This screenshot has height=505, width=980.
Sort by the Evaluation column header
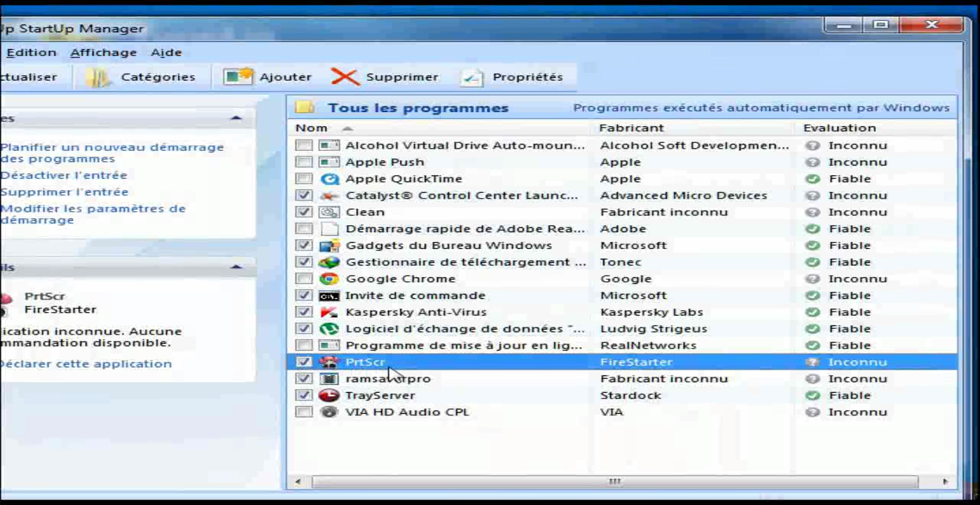(x=840, y=128)
